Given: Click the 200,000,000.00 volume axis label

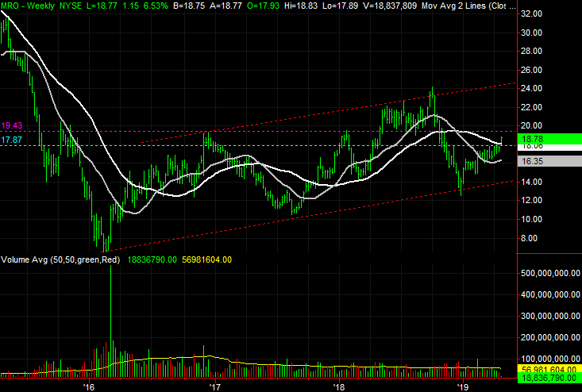Looking at the screenshot, I should (550, 337).
